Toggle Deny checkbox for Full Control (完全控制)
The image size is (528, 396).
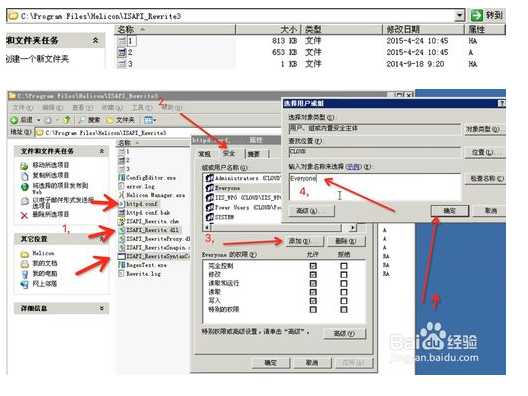pyautogui.click(x=343, y=266)
